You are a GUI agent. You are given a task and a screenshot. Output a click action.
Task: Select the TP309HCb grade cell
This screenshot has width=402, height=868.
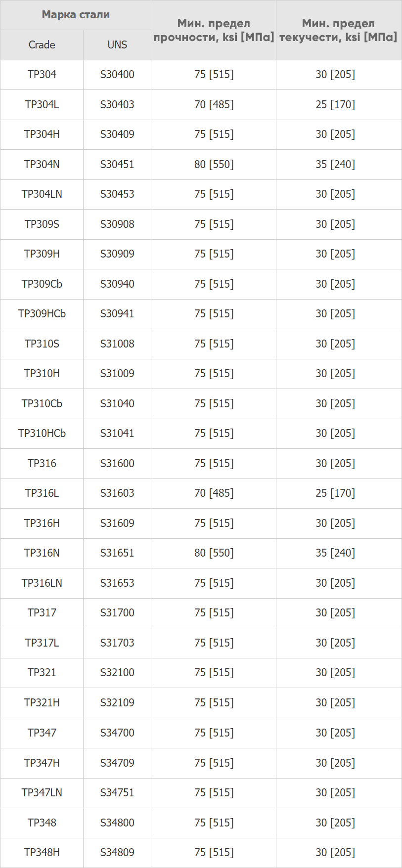(42, 314)
